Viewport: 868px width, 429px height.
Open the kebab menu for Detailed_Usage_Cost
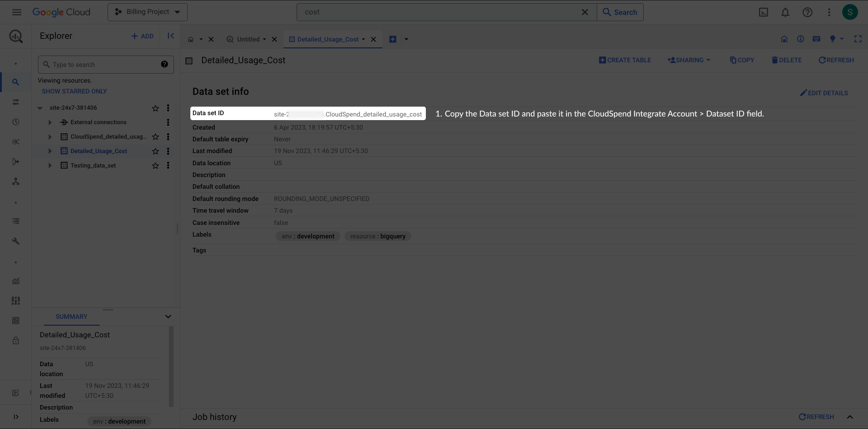pos(168,151)
